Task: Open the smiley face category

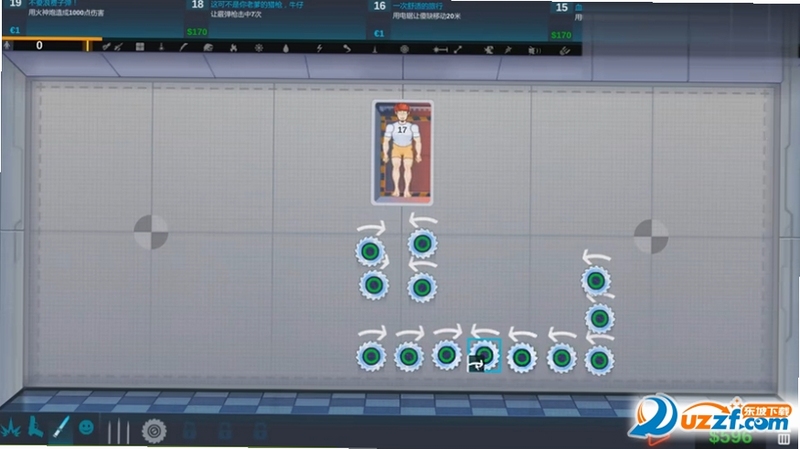Action: [x=86, y=427]
